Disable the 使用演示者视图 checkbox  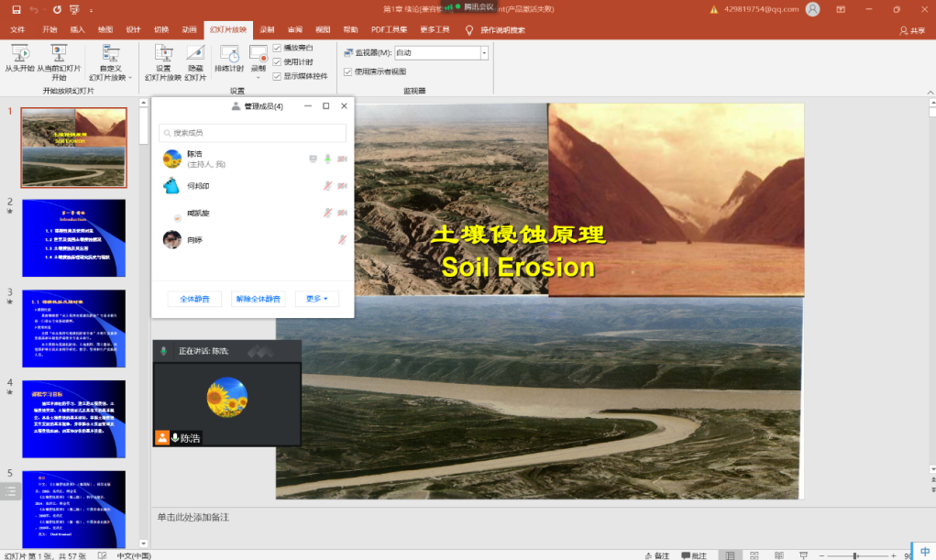pyautogui.click(x=347, y=71)
